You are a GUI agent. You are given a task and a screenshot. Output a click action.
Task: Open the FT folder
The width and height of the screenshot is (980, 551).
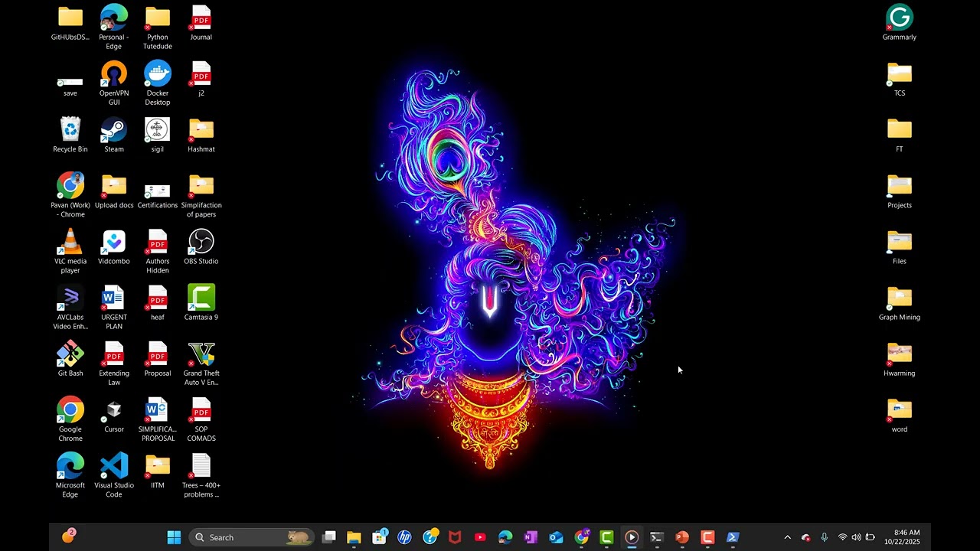(x=900, y=129)
